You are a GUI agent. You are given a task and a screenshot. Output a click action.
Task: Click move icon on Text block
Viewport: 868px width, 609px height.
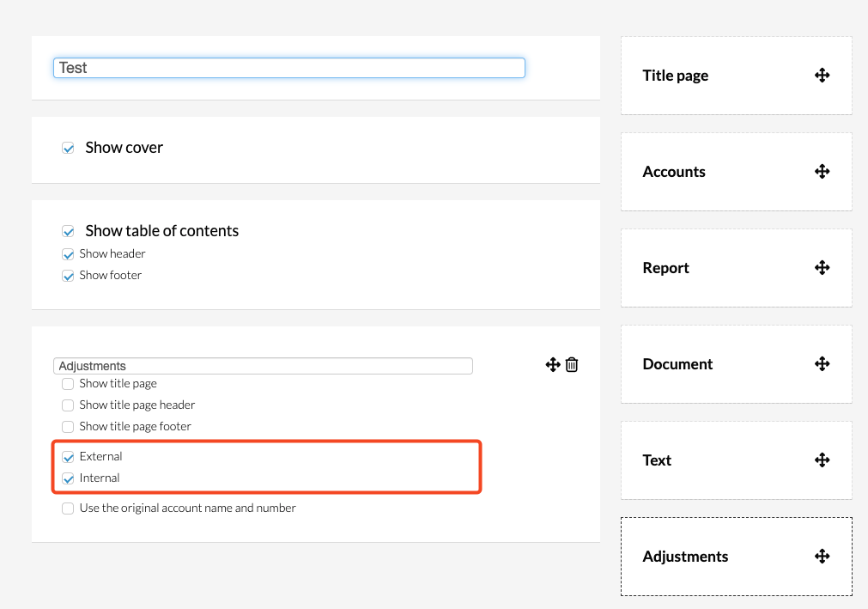tap(822, 460)
